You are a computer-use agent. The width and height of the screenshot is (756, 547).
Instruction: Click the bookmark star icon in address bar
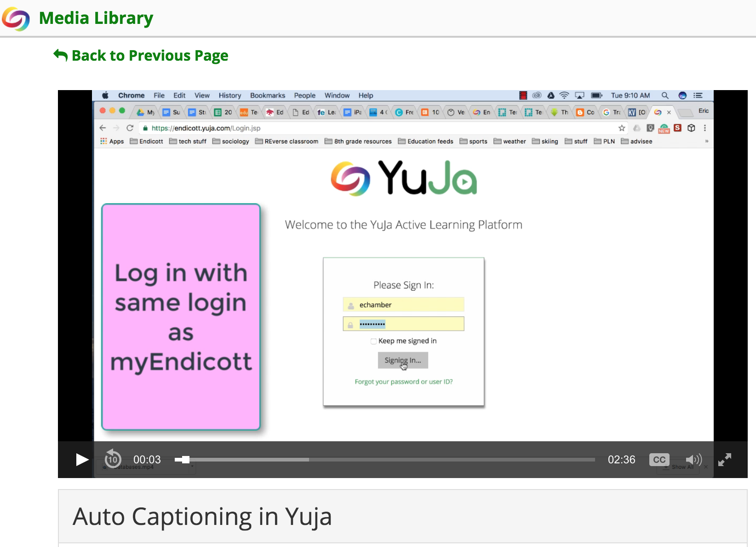pyautogui.click(x=622, y=128)
